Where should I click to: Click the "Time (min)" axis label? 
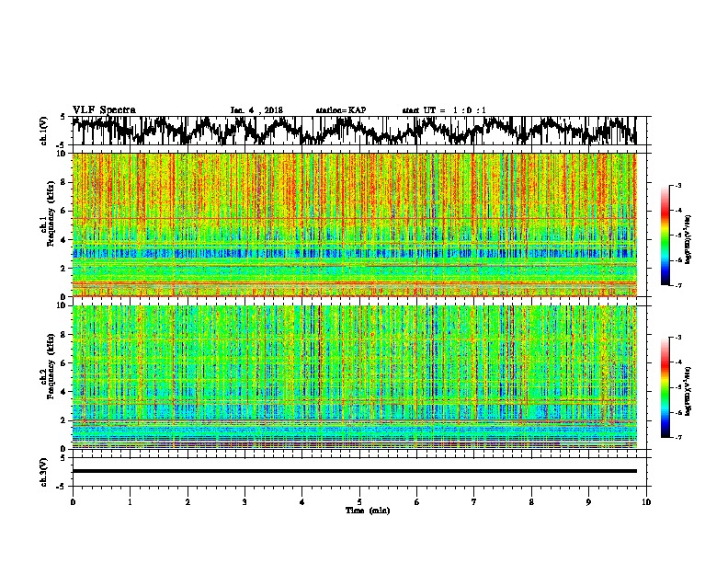pyautogui.click(x=368, y=511)
